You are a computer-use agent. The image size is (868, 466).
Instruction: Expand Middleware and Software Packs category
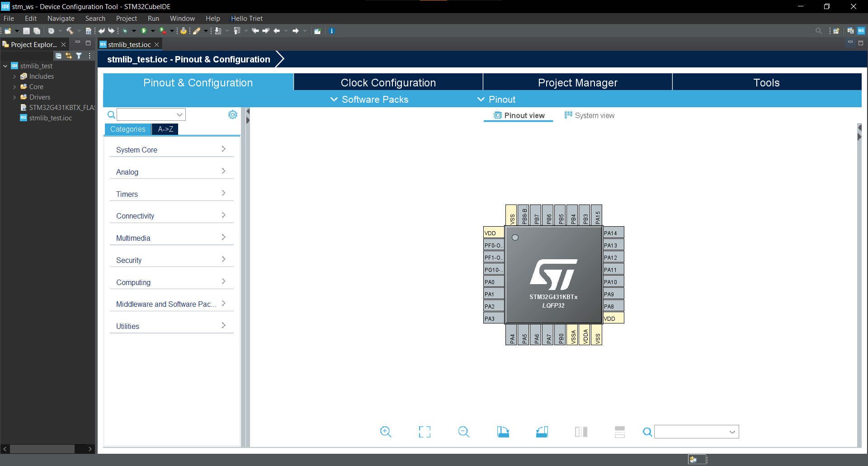pyautogui.click(x=171, y=304)
